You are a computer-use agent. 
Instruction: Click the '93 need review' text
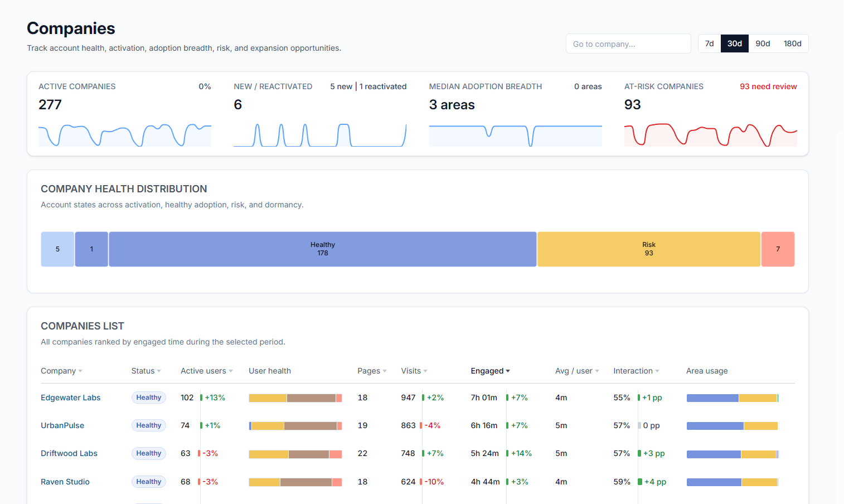(x=768, y=86)
